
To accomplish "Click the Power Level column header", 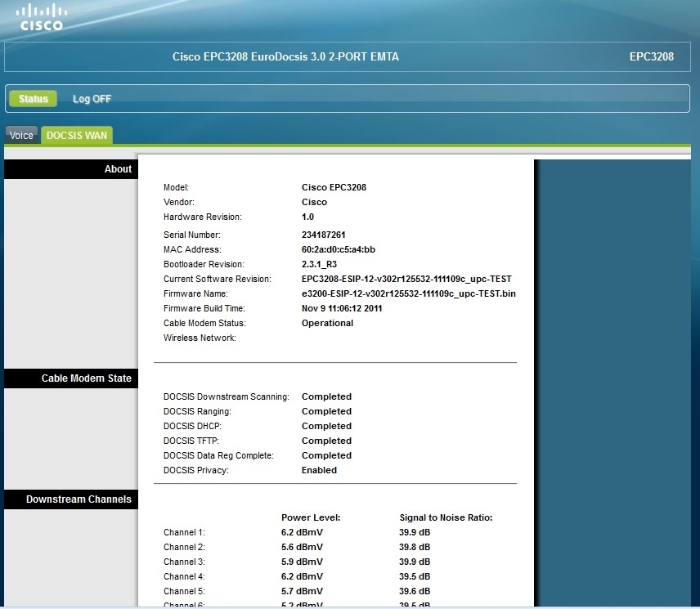I will click(311, 517).
